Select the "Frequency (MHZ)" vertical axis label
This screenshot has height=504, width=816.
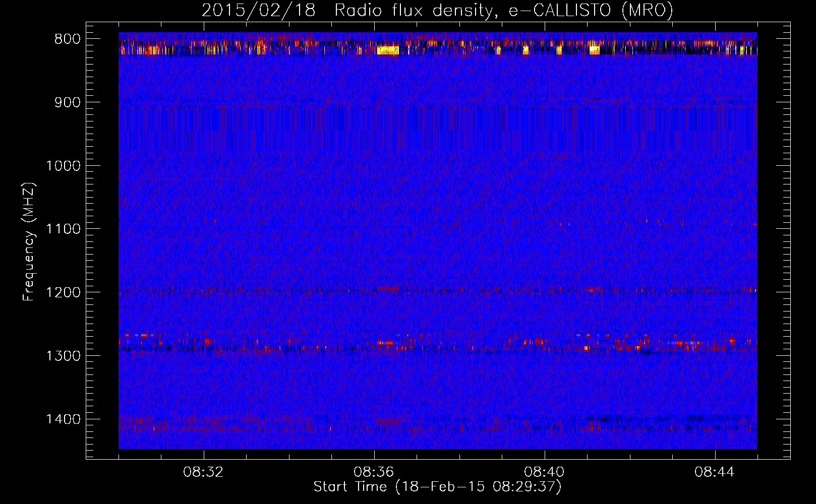pos(29,242)
